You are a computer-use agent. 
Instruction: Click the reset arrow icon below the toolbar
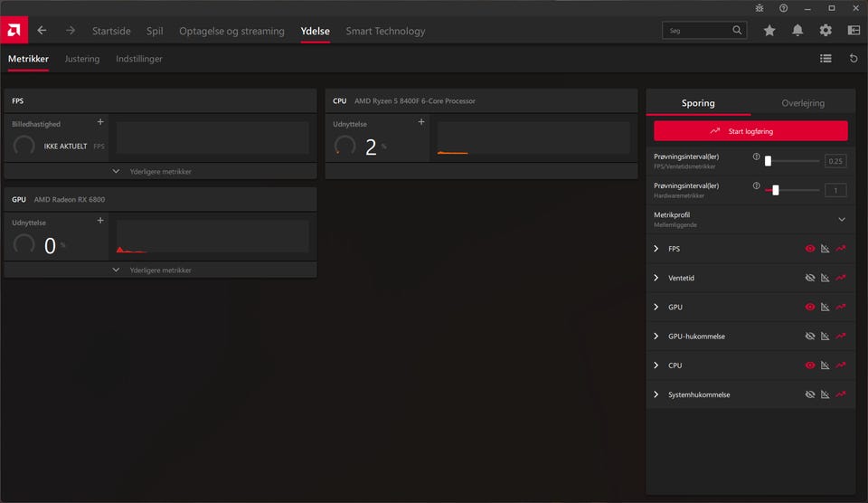(854, 59)
